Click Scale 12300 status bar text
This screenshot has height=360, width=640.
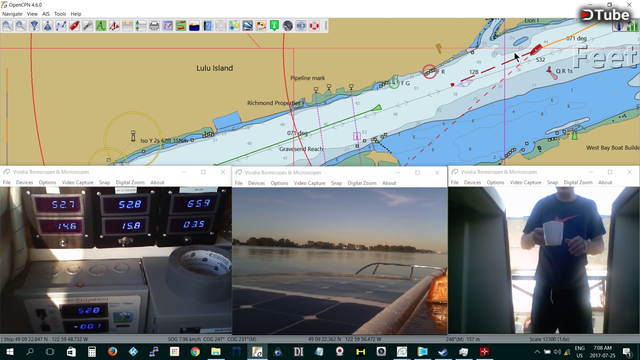click(x=549, y=339)
